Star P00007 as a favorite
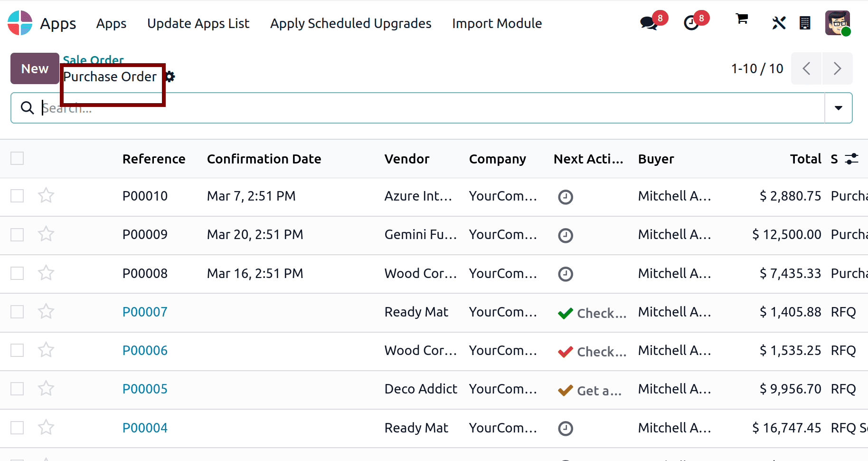Screen dimensions: 868x461 coord(46,311)
